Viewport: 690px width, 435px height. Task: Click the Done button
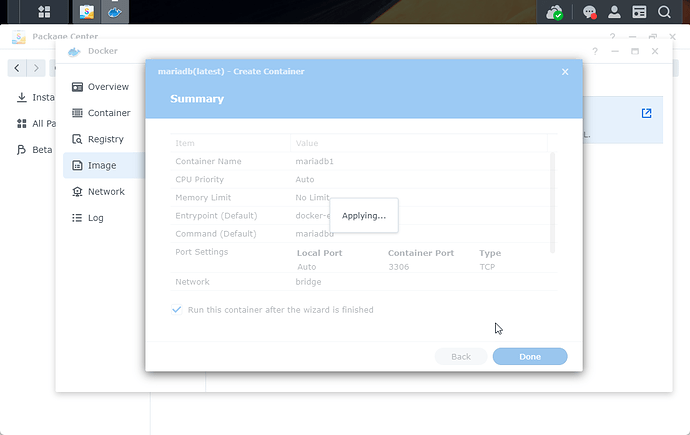tap(530, 357)
